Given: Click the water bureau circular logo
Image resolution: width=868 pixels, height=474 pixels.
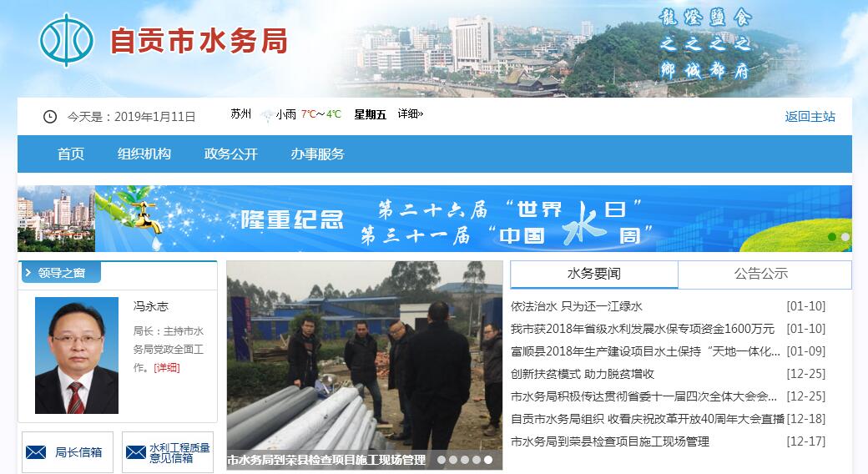Looking at the screenshot, I should [x=66, y=40].
